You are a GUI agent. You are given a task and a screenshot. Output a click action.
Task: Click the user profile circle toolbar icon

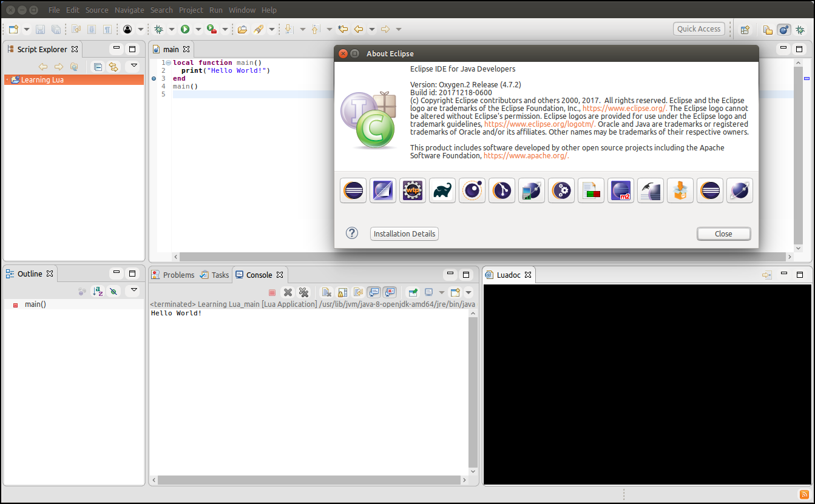point(127,29)
